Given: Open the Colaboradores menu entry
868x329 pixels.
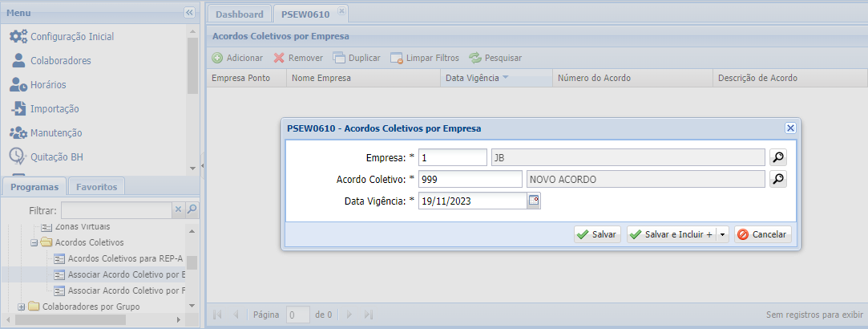Looking at the screenshot, I should pyautogui.click(x=60, y=60).
